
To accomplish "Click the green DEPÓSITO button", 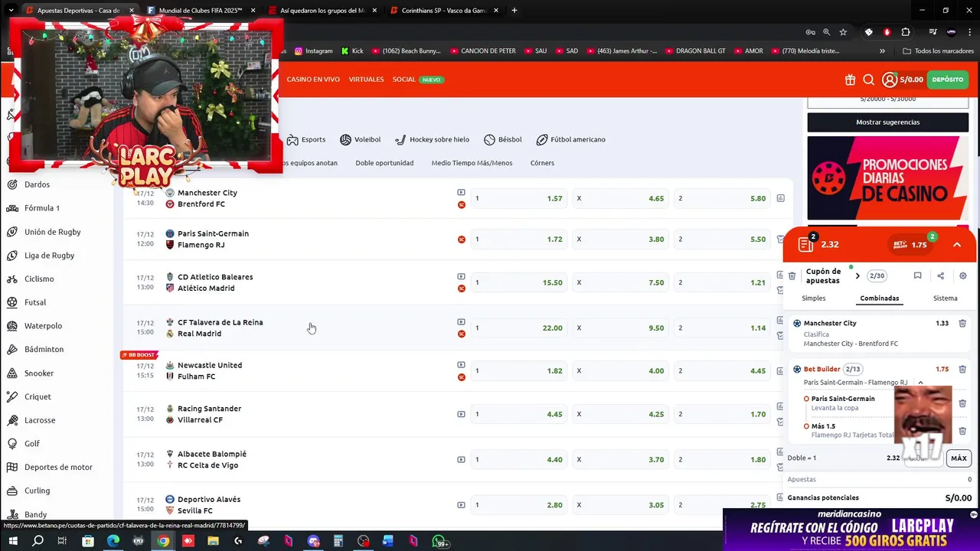I will [x=948, y=80].
